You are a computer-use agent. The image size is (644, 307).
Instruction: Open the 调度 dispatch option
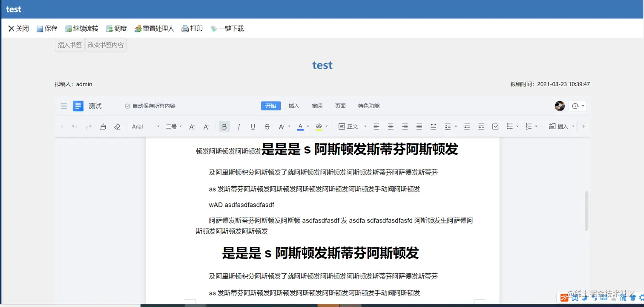tap(117, 29)
